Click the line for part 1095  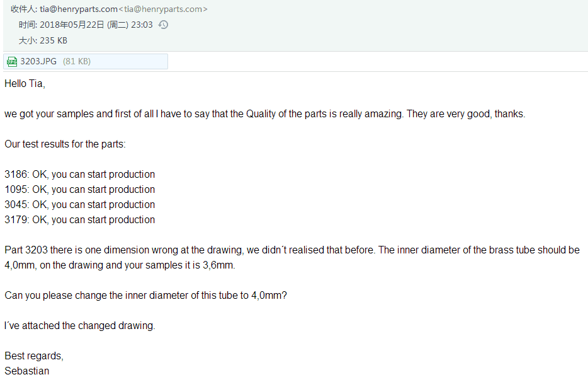pyautogui.click(x=79, y=189)
